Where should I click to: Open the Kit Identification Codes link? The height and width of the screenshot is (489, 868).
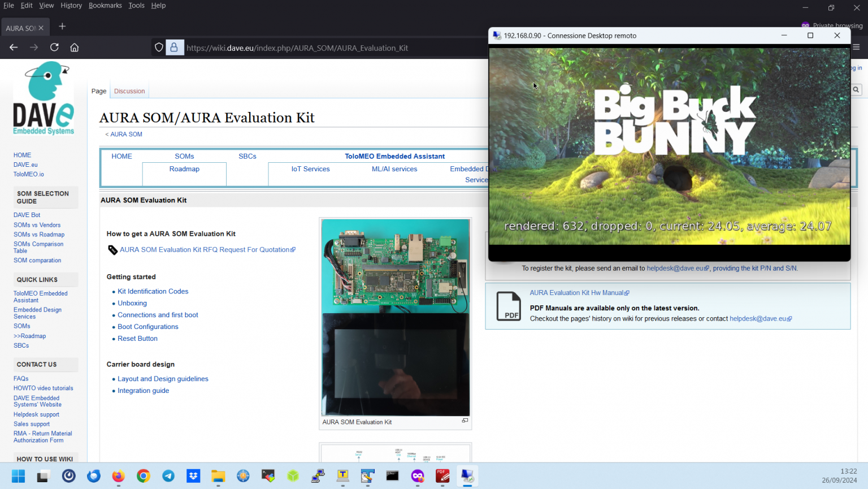pyautogui.click(x=153, y=291)
